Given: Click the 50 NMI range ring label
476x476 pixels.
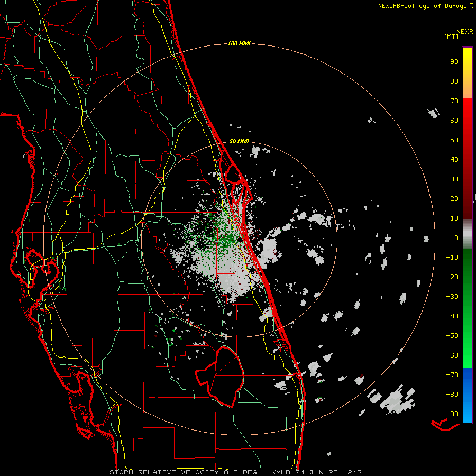Looking at the screenshot, I should click(x=239, y=141).
